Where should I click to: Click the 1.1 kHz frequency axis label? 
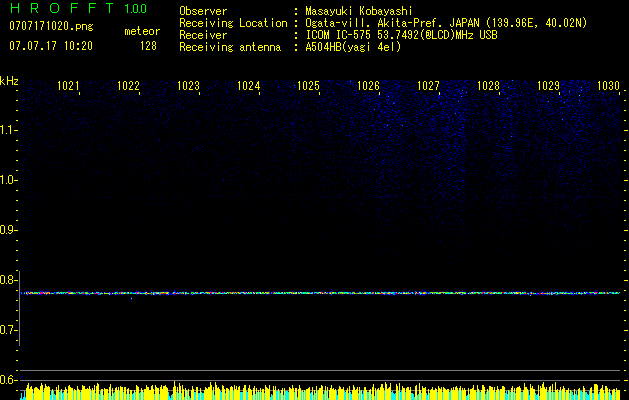click(7, 130)
